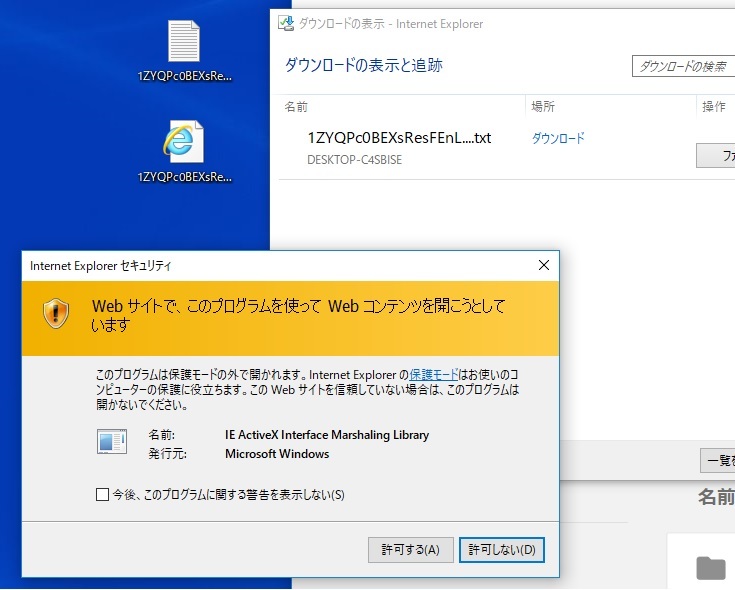
Task: Click the download window title bar icon
Action: tap(286, 24)
